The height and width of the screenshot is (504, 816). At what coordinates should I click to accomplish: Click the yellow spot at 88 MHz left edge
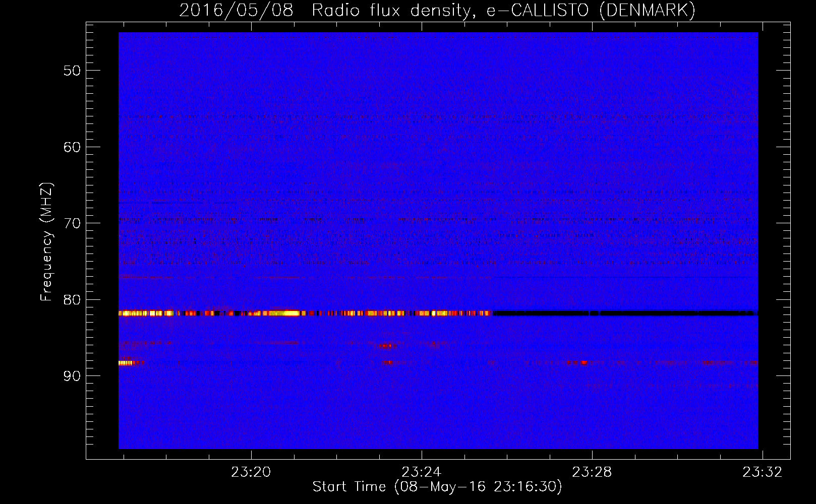(127, 363)
